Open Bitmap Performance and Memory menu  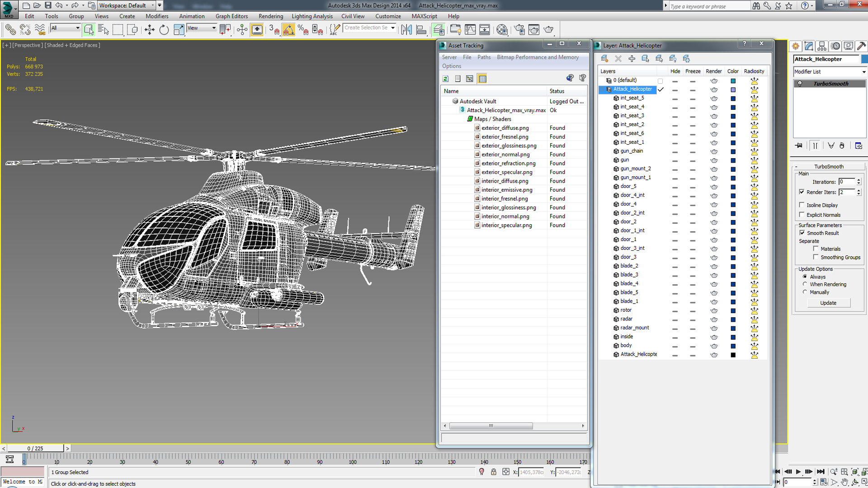tap(538, 57)
